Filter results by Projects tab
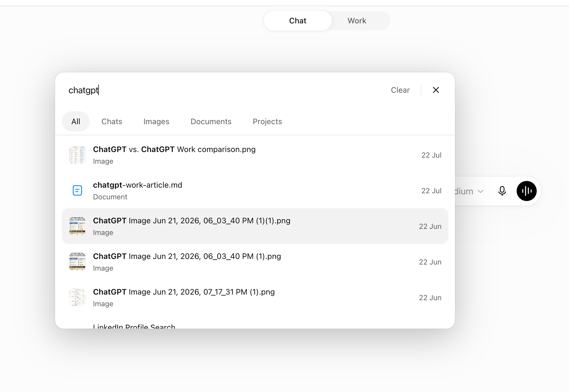The width and height of the screenshot is (569, 392). pos(267,121)
